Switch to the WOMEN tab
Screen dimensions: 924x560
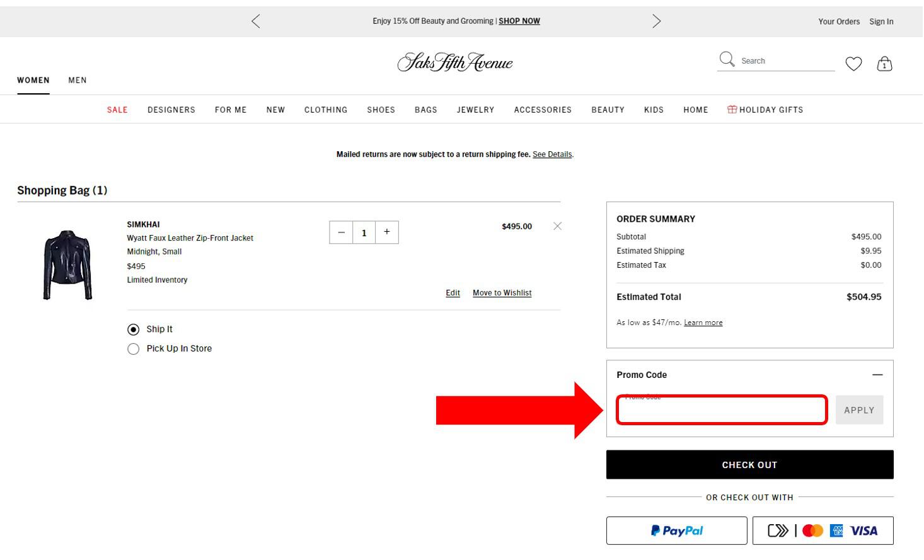click(33, 80)
